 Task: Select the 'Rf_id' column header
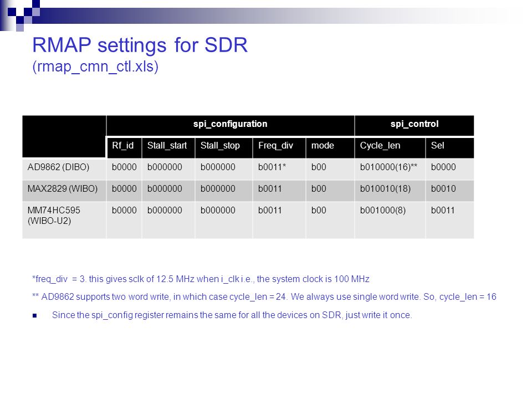click(x=123, y=146)
